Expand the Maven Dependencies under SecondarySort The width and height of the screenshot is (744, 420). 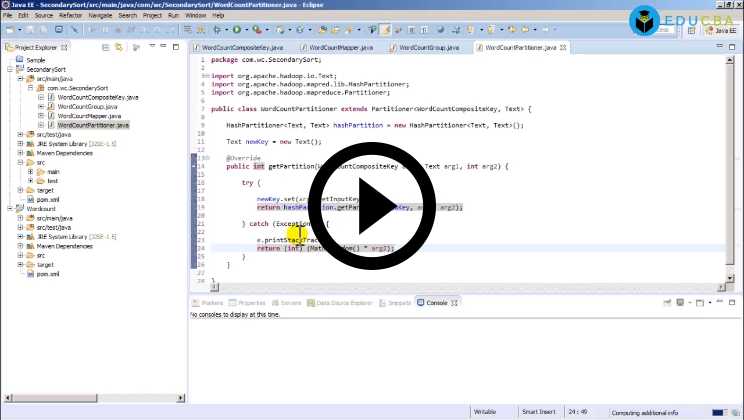click(20, 152)
